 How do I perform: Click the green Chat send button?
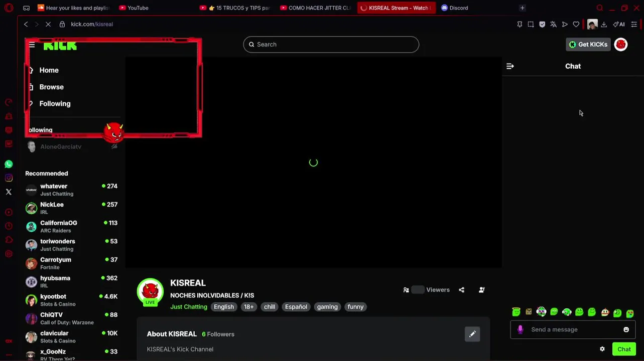click(624, 349)
